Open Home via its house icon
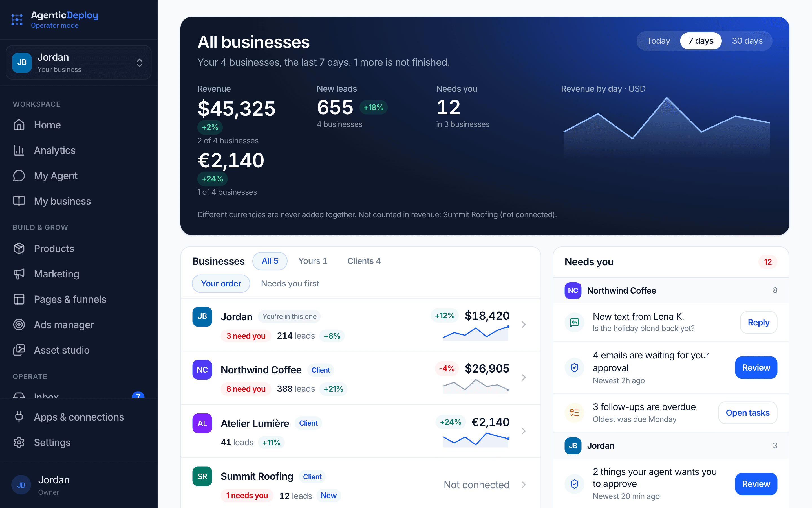 tap(19, 125)
